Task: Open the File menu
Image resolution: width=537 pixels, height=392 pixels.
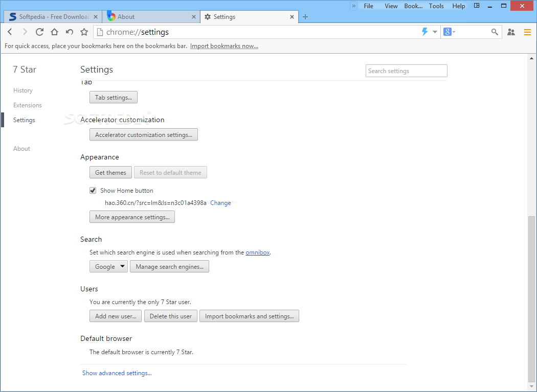Action: click(x=369, y=6)
